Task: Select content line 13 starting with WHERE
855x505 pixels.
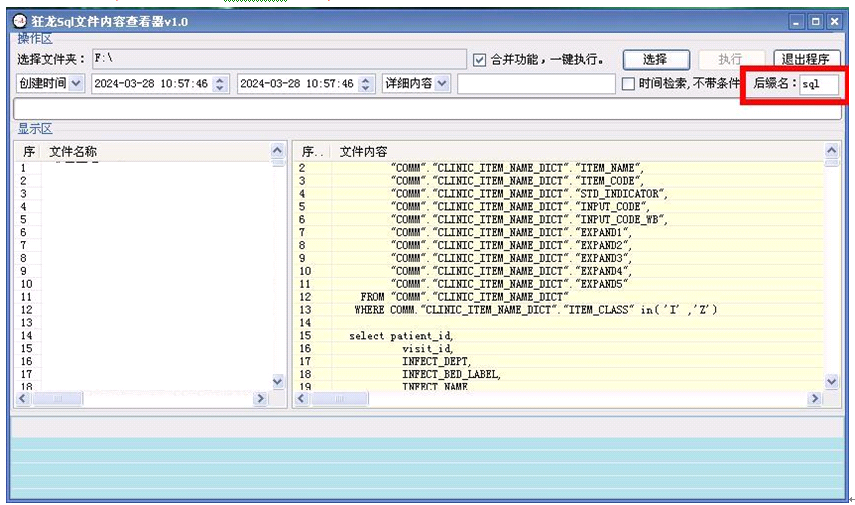Action: [x=559, y=309]
